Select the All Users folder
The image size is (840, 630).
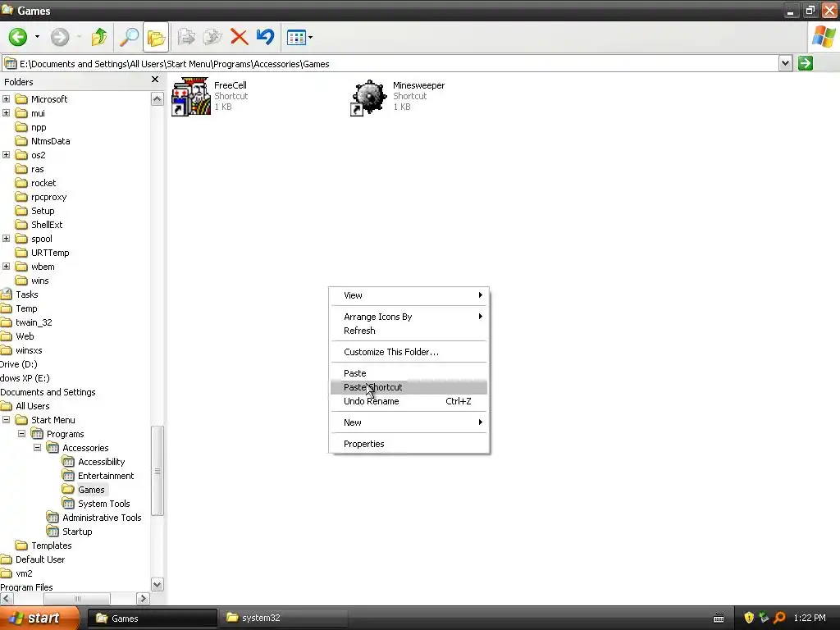pos(32,405)
